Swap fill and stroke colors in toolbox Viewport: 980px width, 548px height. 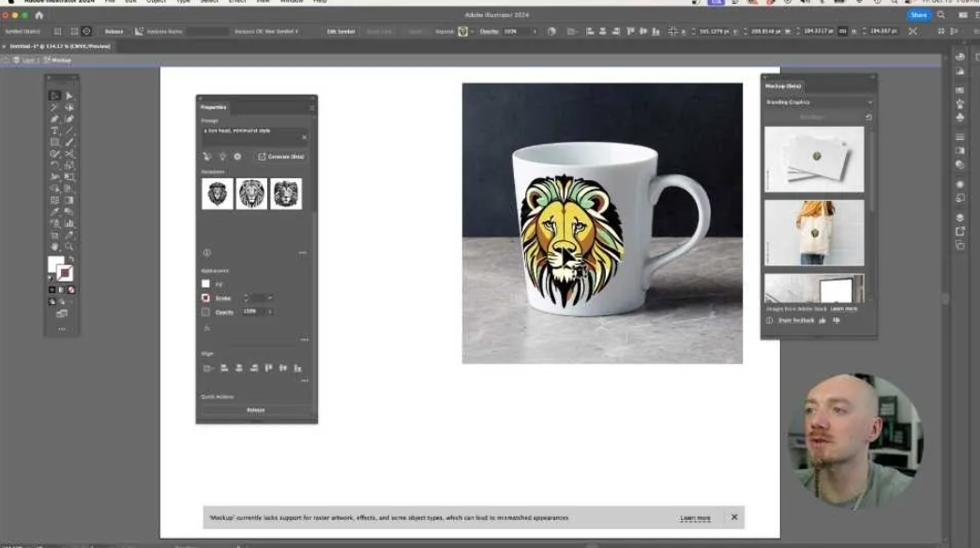[x=70, y=259]
